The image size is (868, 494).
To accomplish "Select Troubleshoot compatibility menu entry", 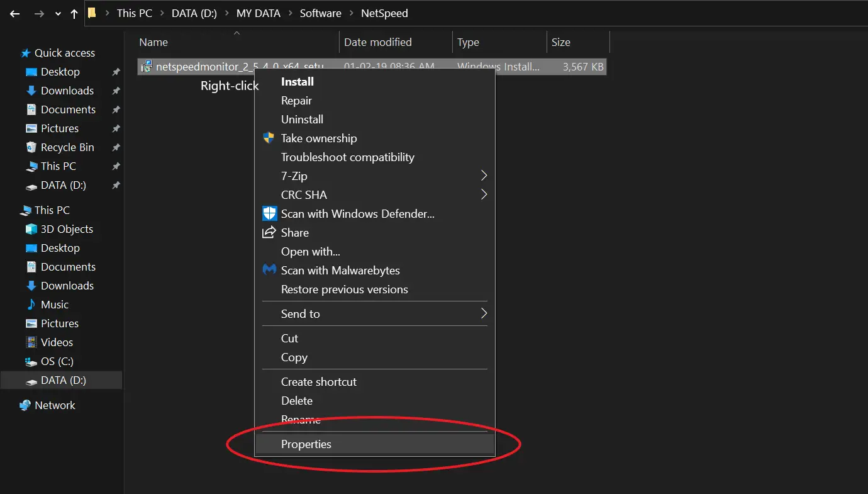I will (348, 157).
